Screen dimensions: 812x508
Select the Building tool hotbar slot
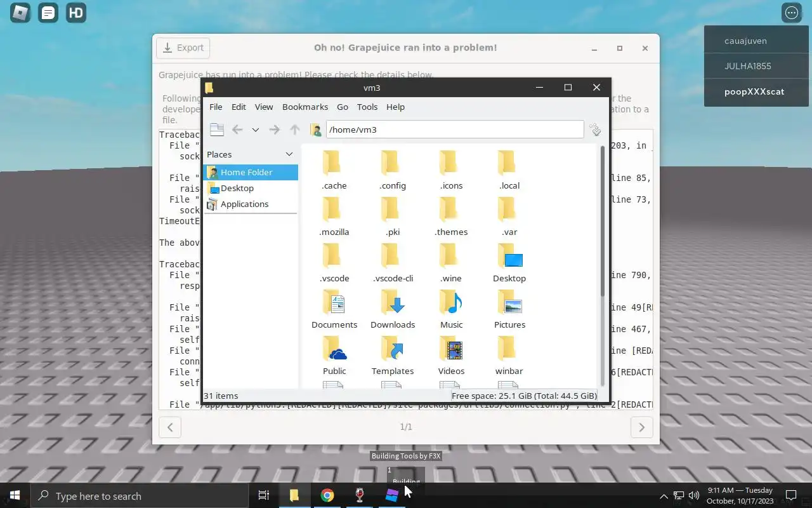(x=406, y=475)
